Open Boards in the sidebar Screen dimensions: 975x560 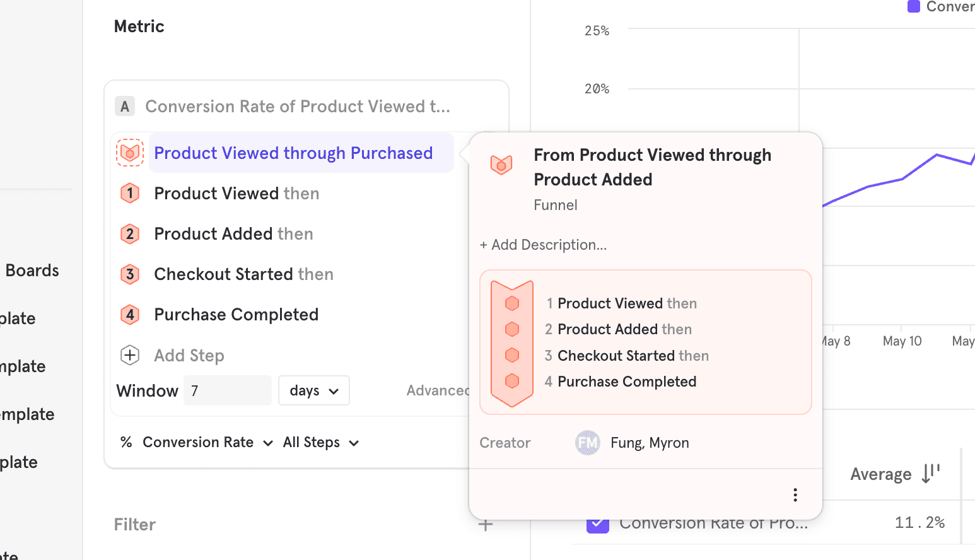32,271
